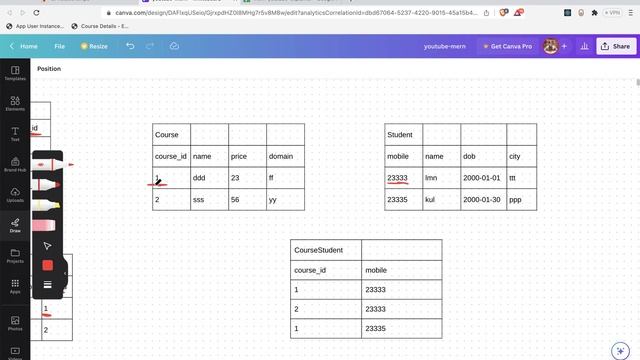Edit the youtube-mern design title

point(444,46)
